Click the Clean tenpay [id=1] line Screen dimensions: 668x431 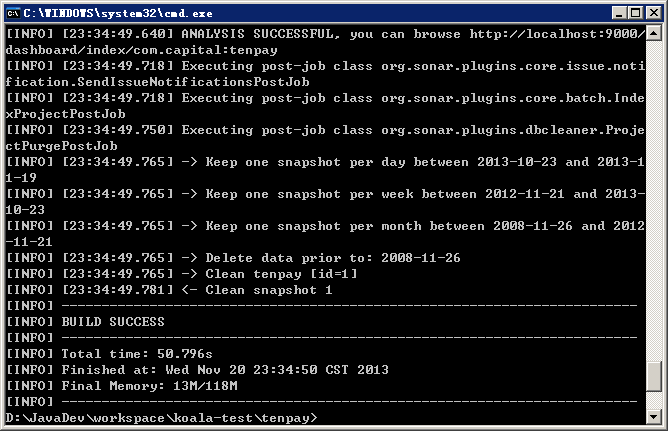[x=181, y=273]
